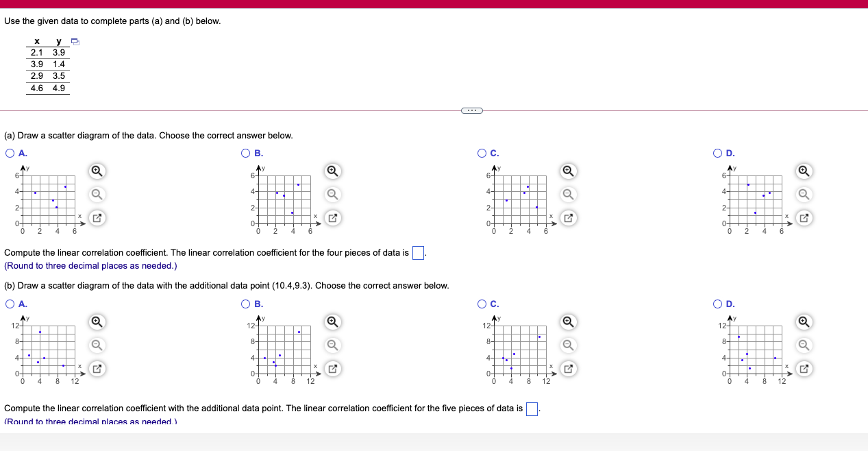Enlarge scatter diagram D in part (b)
Screen dimensions: 868x451
point(803,369)
